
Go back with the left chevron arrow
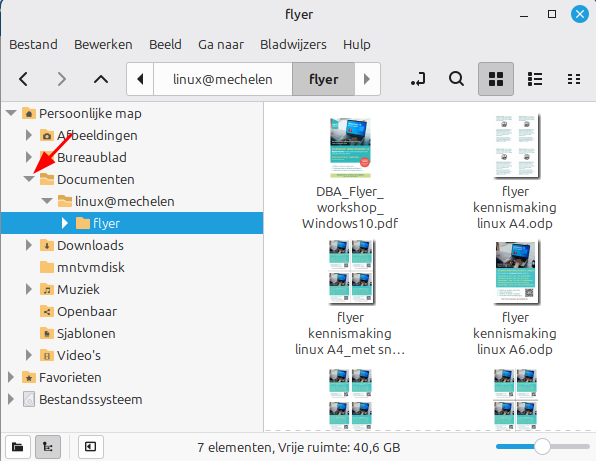click(24, 79)
